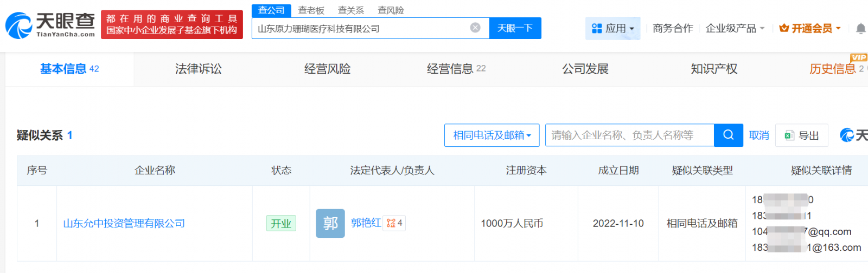This screenshot has height=273, width=868.
Task: Click the 郭 avatar thumbnail
Action: pyautogui.click(x=330, y=223)
